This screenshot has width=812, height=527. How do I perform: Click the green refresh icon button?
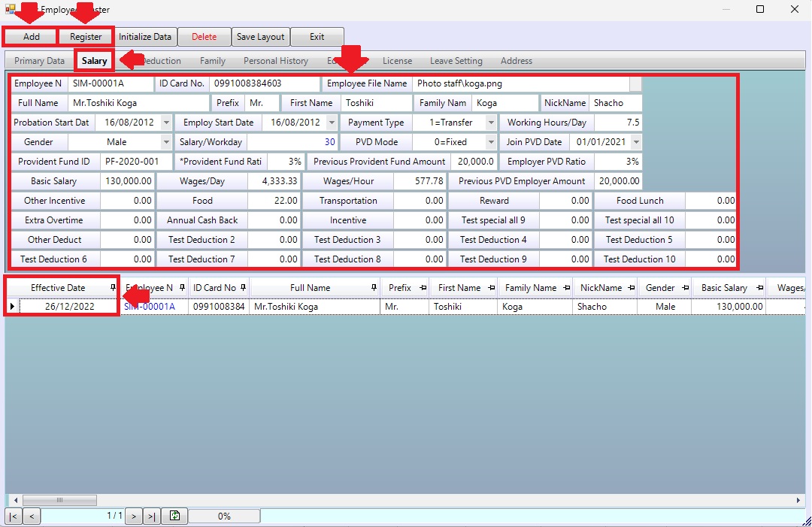point(174,516)
